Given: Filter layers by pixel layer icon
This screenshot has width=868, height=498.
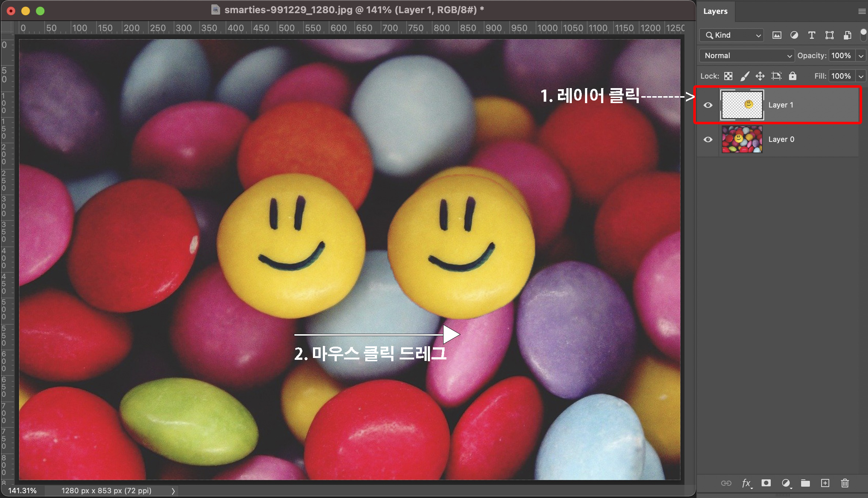Looking at the screenshot, I should [x=777, y=35].
